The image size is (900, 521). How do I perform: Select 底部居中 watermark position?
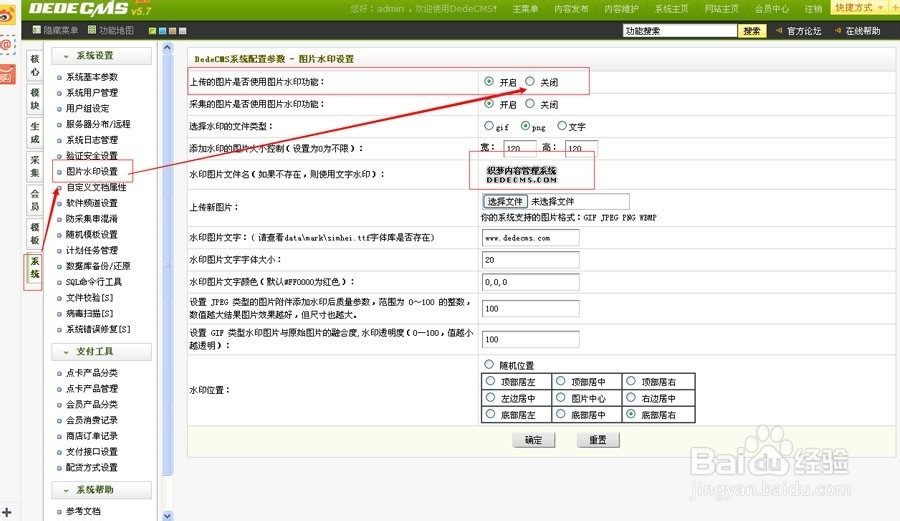561,414
